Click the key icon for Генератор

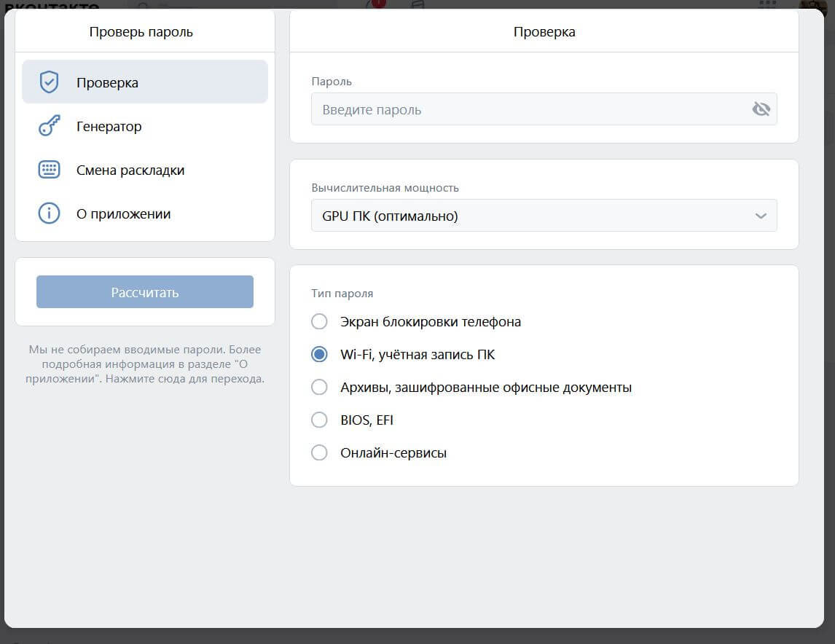(48, 125)
